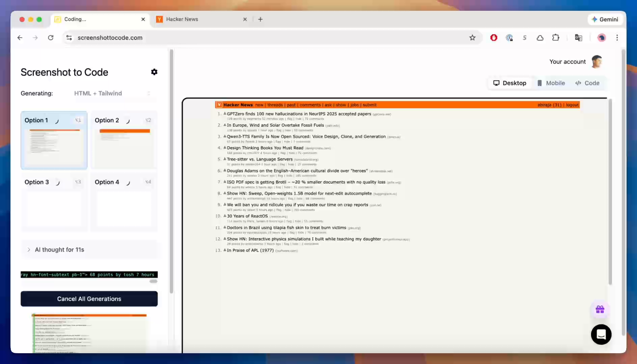
Task: Open the browser Extensions puzzle menu
Action: coord(556,38)
